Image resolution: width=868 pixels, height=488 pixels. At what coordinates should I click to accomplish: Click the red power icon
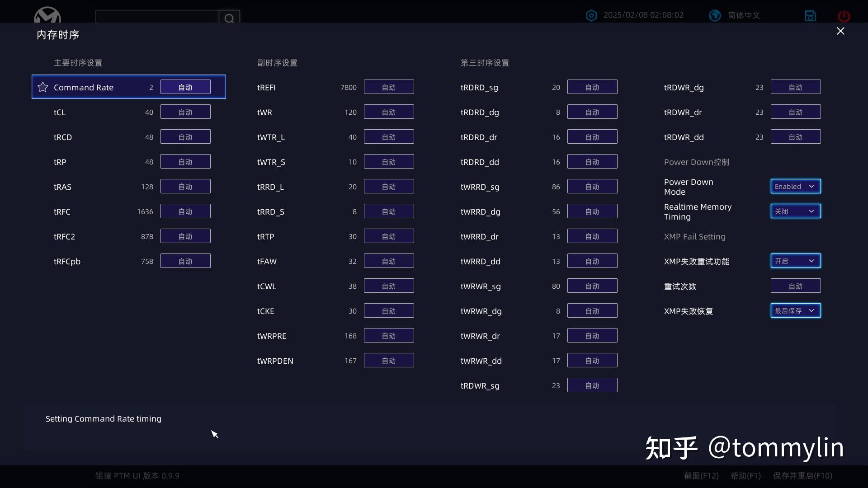point(844,15)
